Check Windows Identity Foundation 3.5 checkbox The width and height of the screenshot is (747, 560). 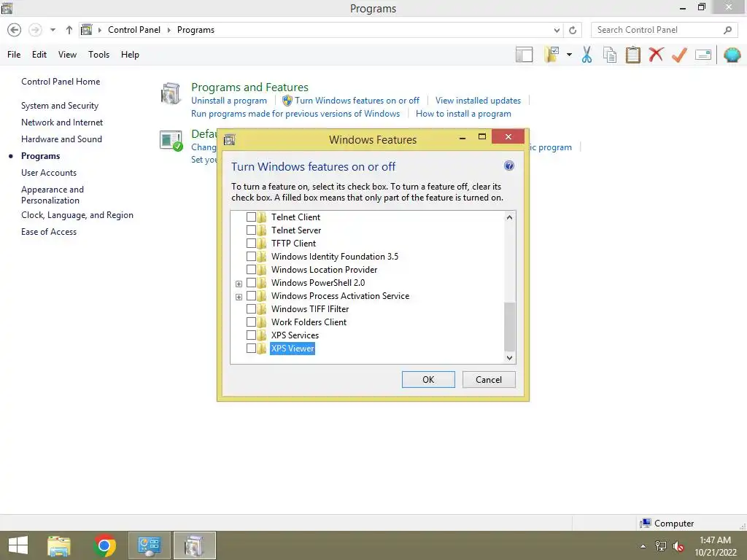tap(251, 257)
